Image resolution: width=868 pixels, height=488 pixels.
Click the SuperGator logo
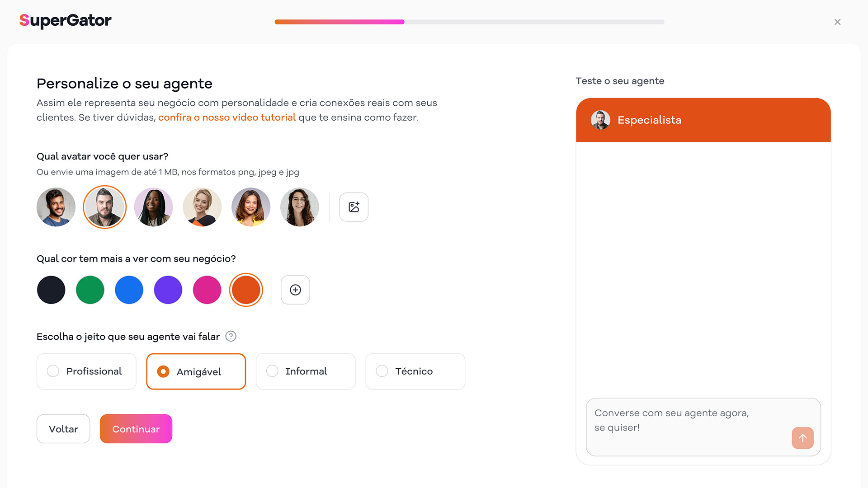click(x=65, y=20)
